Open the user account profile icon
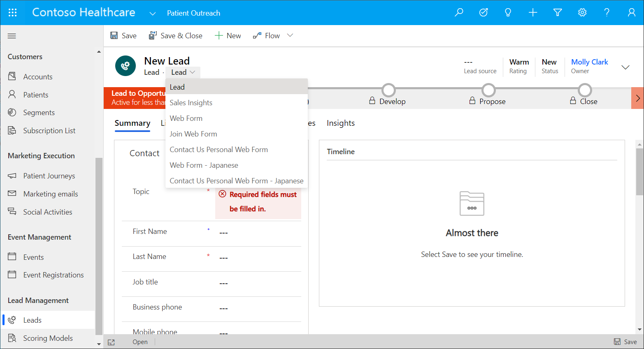The height and width of the screenshot is (349, 644). (632, 13)
